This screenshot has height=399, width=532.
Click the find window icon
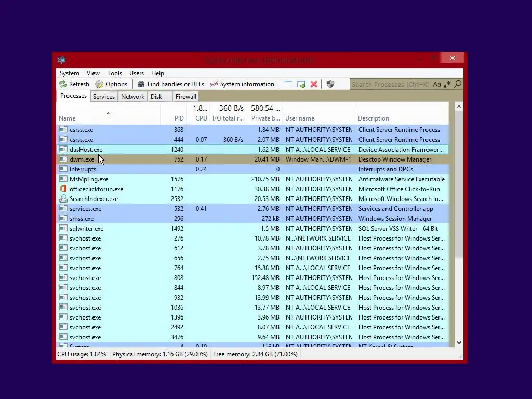coord(288,84)
